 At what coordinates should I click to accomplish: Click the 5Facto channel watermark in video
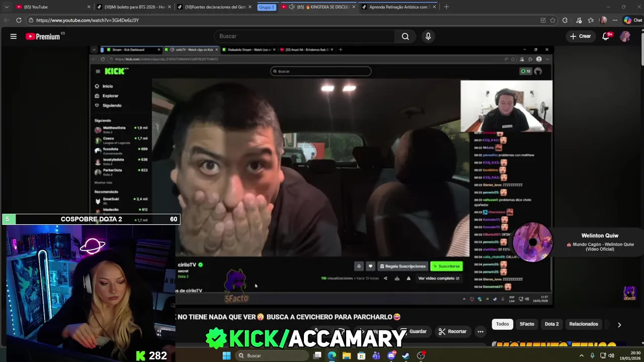point(629,293)
